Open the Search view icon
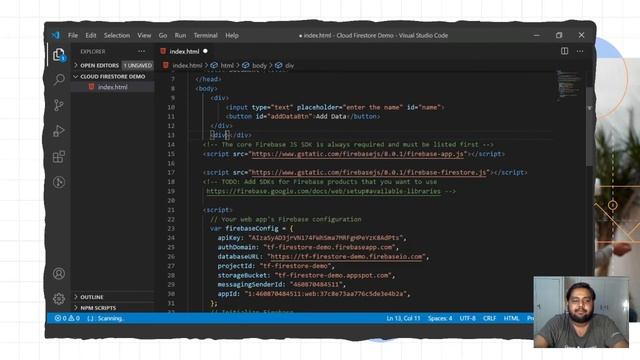The width and height of the screenshot is (640, 360). pyautogui.click(x=59, y=80)
